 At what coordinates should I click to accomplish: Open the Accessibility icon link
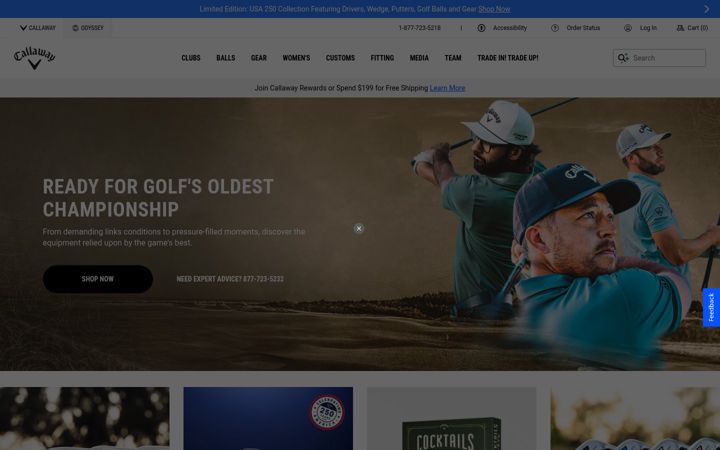[x=481, y=28]
